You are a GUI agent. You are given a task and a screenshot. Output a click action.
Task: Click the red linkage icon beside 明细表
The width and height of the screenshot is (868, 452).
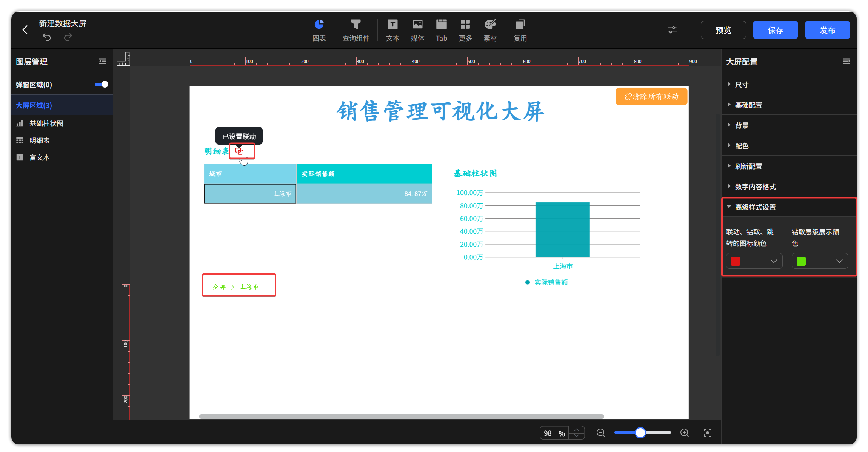[x=239, y=151]
